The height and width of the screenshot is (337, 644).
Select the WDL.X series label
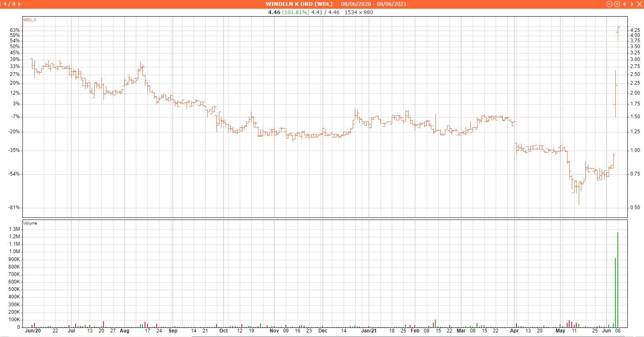[x=29, y=20]
